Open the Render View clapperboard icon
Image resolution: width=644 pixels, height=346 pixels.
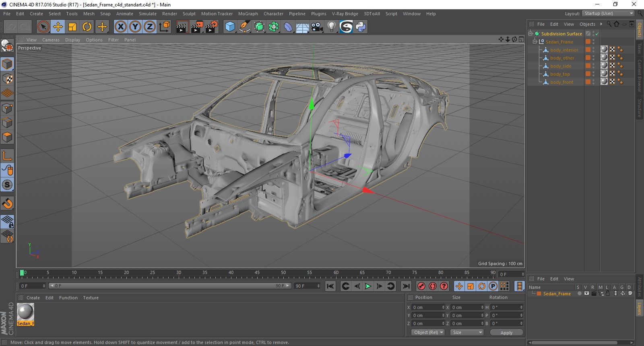pos(182,27)
